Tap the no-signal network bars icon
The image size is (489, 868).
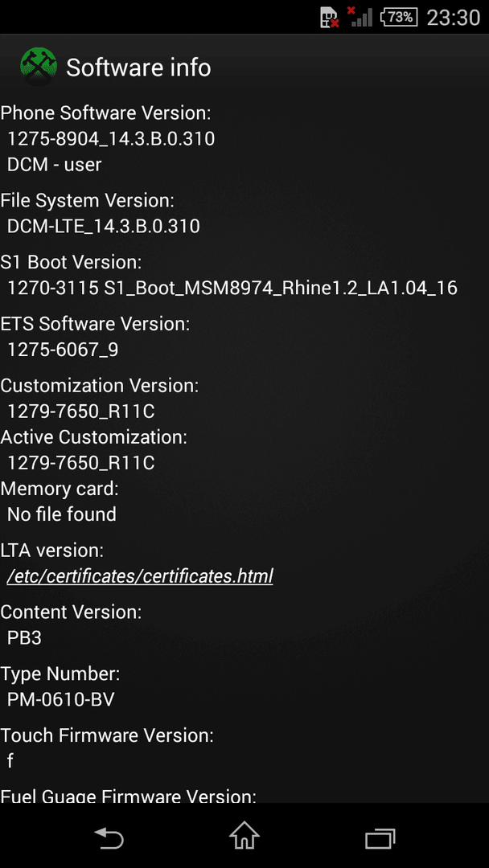[x=360, y=17]
